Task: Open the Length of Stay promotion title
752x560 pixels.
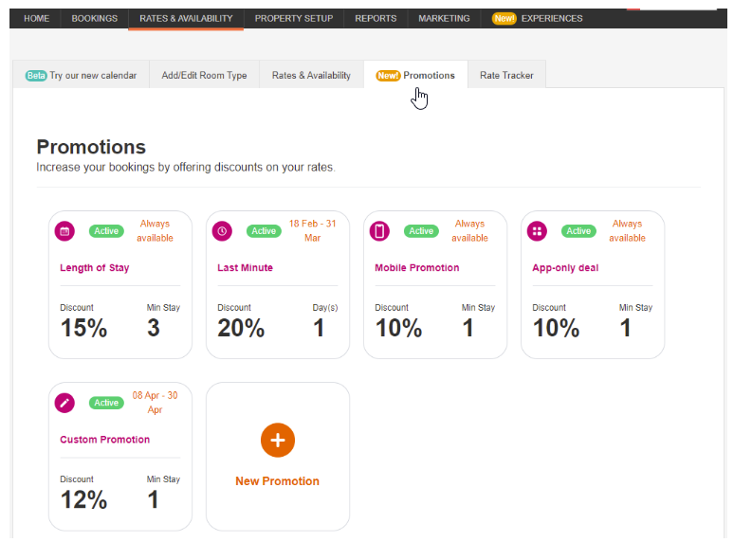Action: 95,268
